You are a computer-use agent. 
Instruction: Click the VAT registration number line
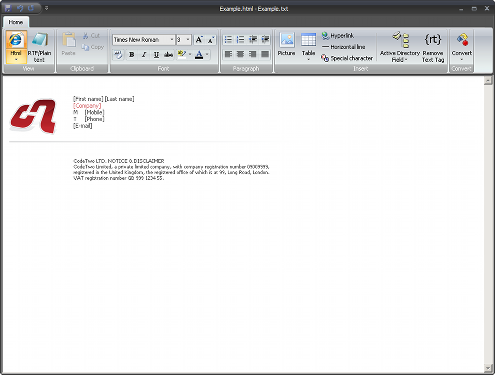coord(118,178)
